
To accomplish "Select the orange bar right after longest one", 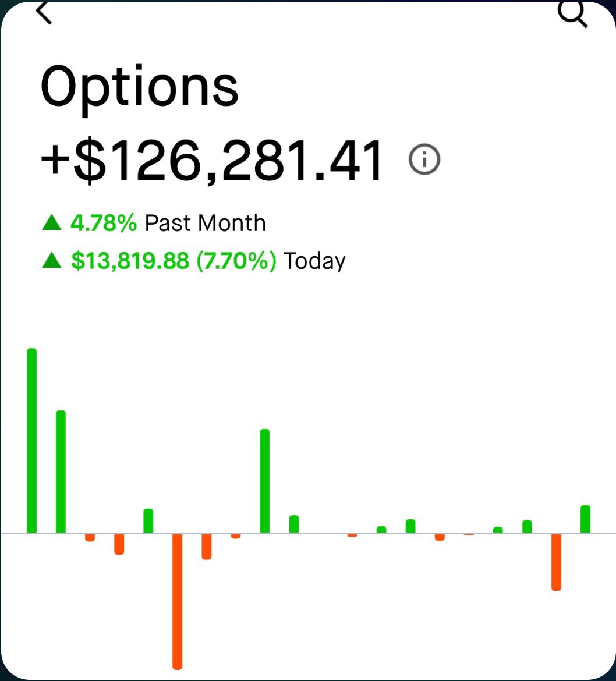I will tap(206, 547).
